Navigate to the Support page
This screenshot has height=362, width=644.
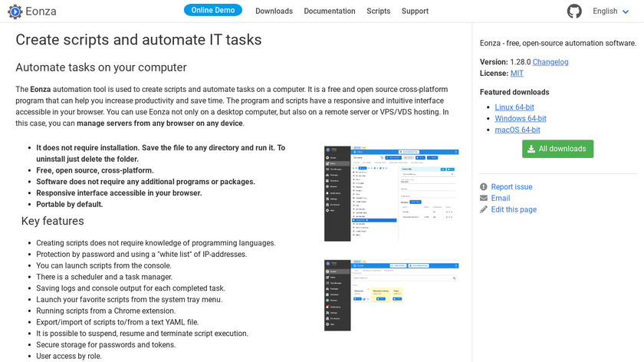(x=415, y=11)
